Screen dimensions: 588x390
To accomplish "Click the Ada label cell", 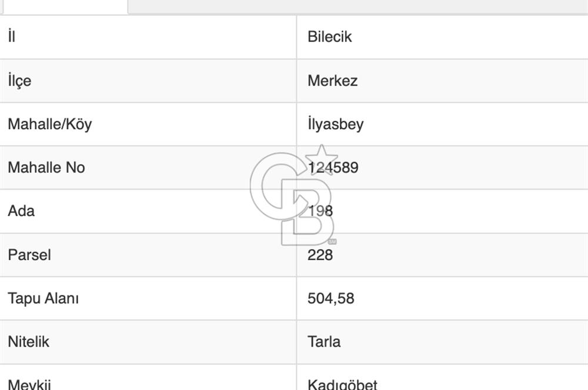I will [21, 211].
